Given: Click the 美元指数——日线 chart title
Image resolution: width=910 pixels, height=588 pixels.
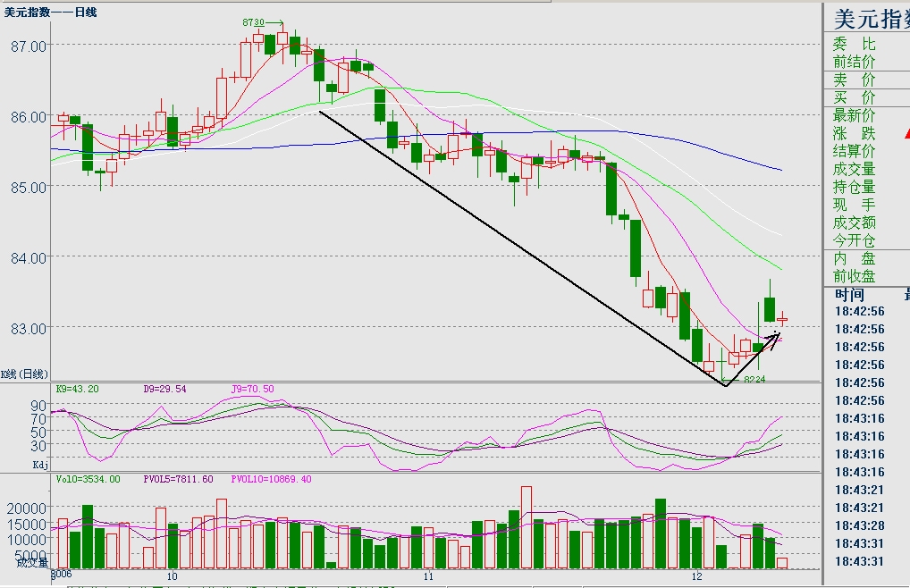Looking at the screenshot, I should 50,13.
